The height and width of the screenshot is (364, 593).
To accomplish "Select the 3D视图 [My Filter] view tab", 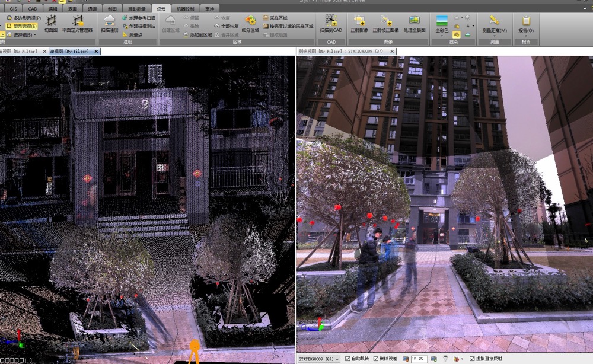I will click(69, 52).
